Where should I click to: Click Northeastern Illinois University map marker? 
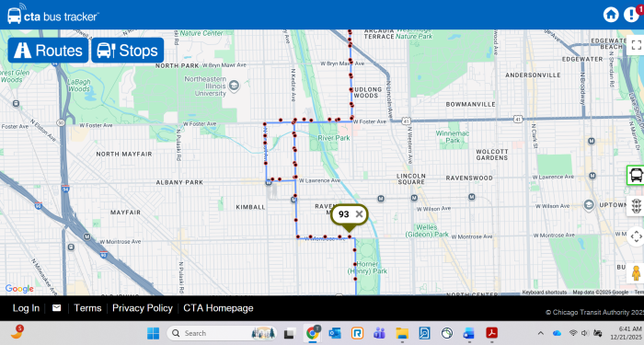coord(234,86)
